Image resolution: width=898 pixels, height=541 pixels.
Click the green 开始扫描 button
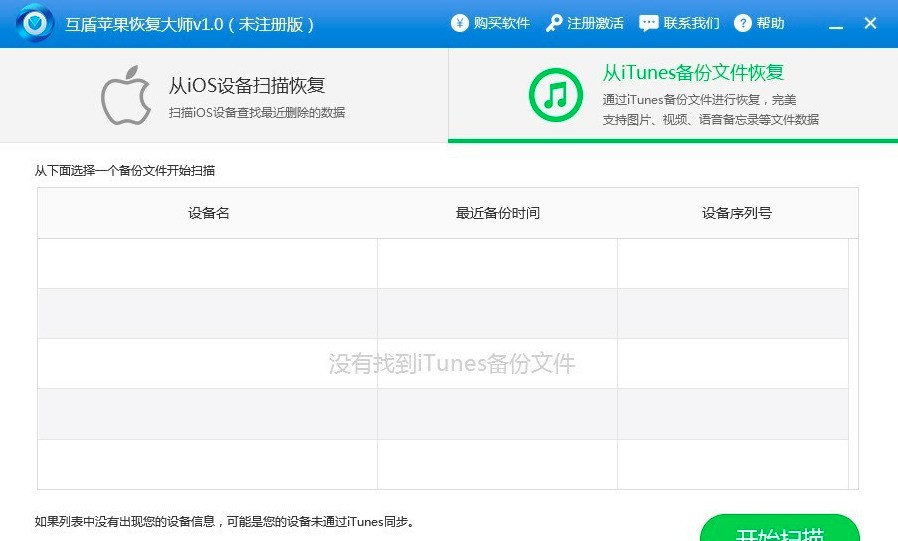coord(779,529)
